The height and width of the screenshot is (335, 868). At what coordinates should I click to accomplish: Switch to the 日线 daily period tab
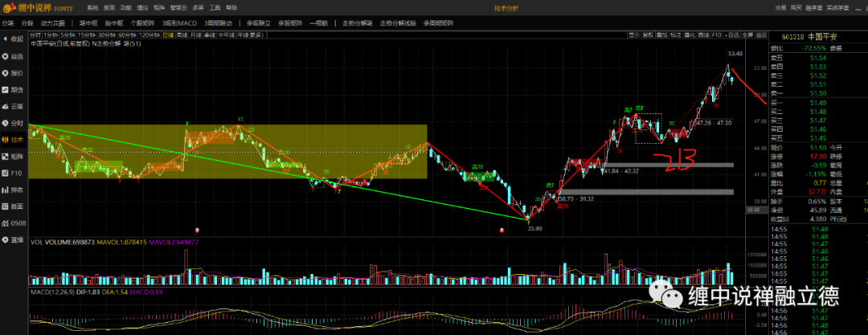[x=168, y=35]
